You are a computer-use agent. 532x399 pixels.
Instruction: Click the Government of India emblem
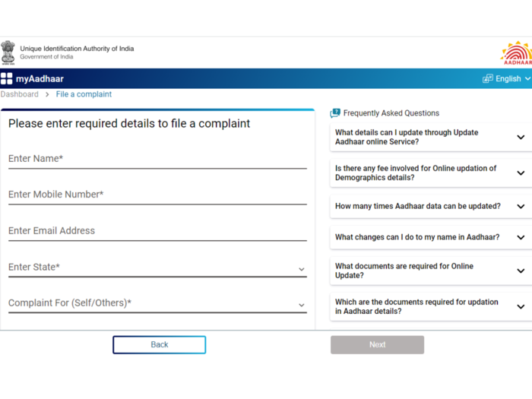pyautogui.click(x=8, y=52)
